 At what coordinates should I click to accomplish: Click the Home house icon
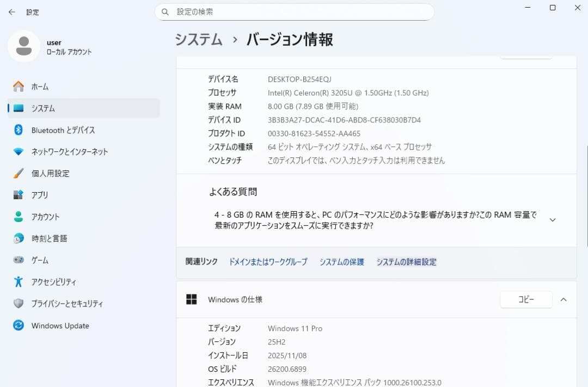coord(19,87)
